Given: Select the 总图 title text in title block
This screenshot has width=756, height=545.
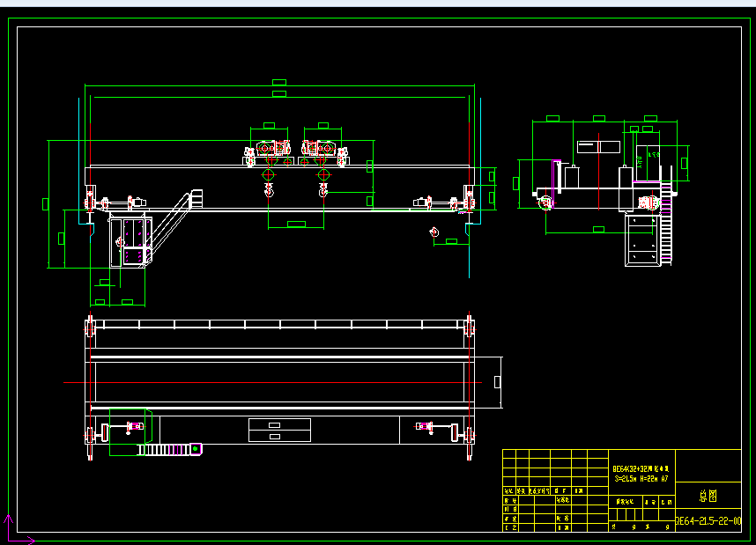Looking at the screenshot, I should [x=708, y=496].
